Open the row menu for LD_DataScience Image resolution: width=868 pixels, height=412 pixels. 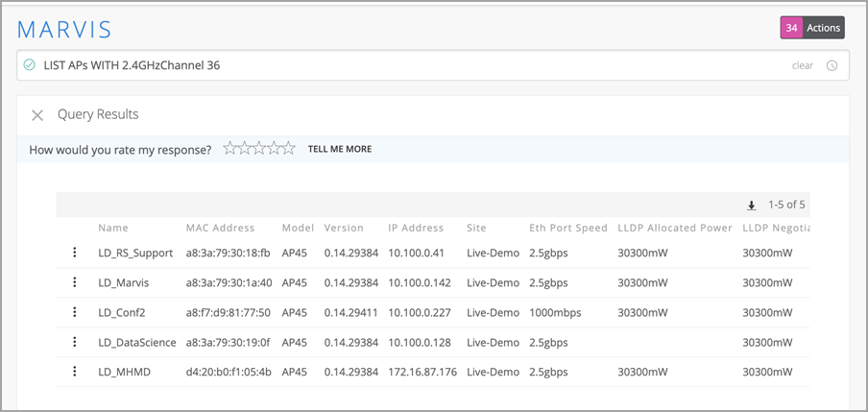tap(74, 342)
